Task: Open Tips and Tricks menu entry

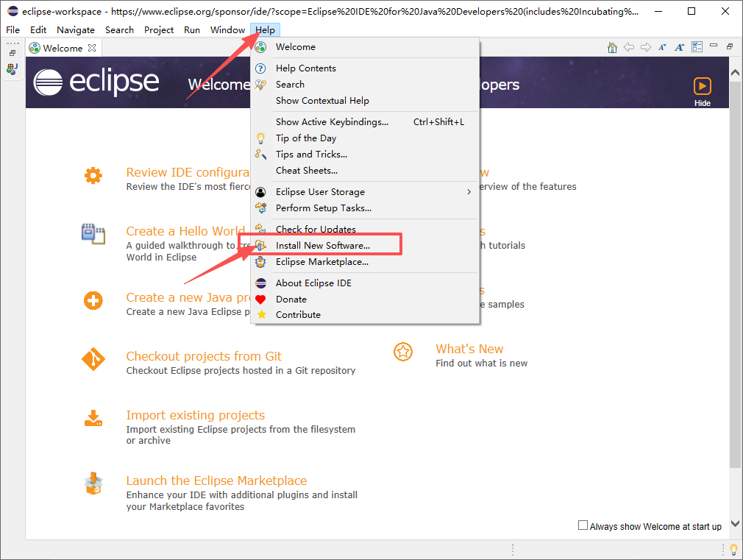Action: pyautogui.click(x=365, y=154)
